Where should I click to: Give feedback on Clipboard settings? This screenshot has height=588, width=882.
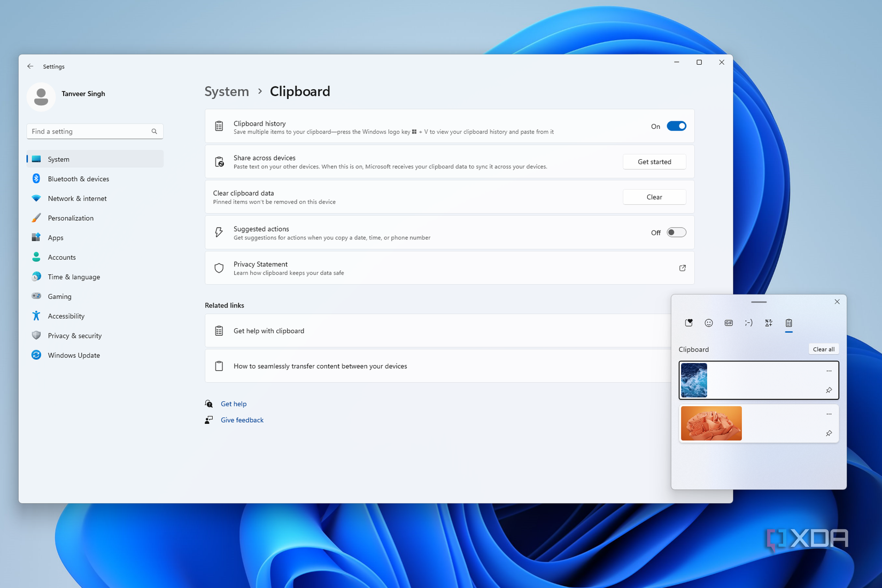[x=242, y=420]
